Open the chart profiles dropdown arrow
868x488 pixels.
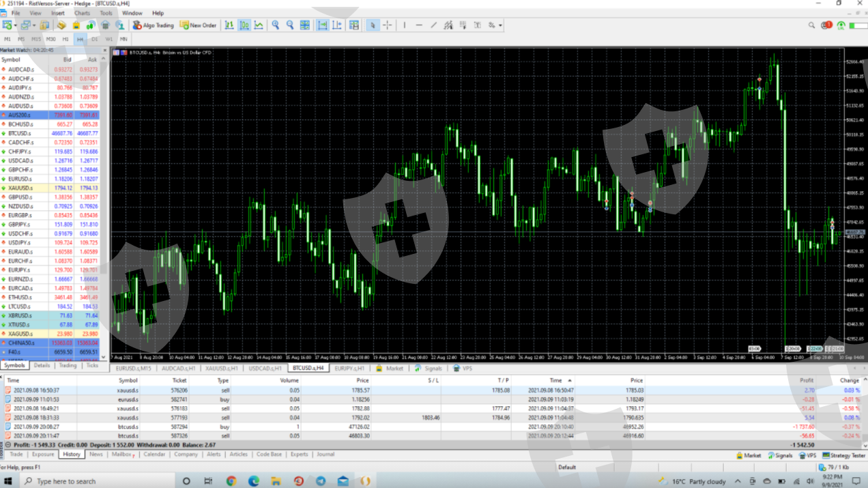pos(34,25)
